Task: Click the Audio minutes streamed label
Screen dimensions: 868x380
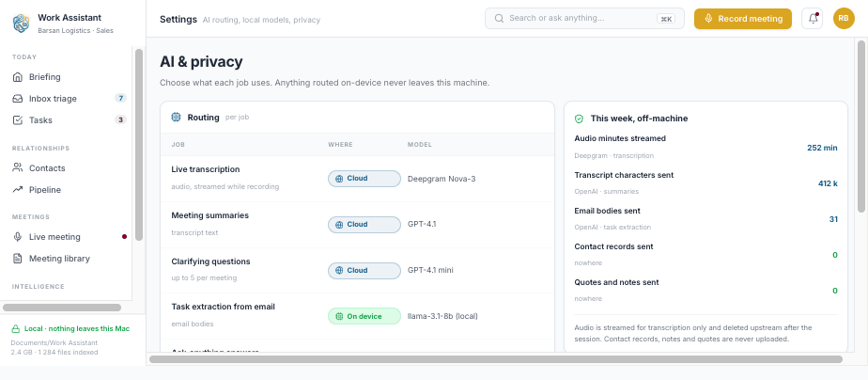Action: coord(620,138)
